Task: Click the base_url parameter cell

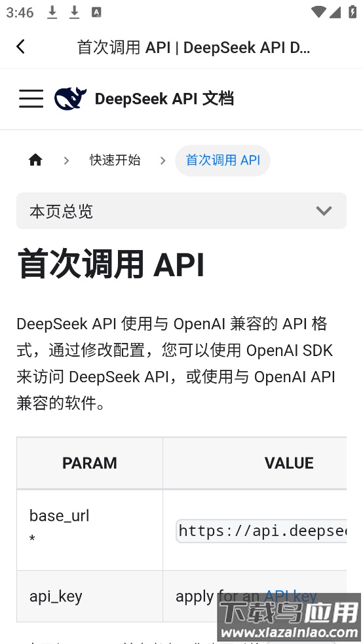Action: (x=90, y=529)
